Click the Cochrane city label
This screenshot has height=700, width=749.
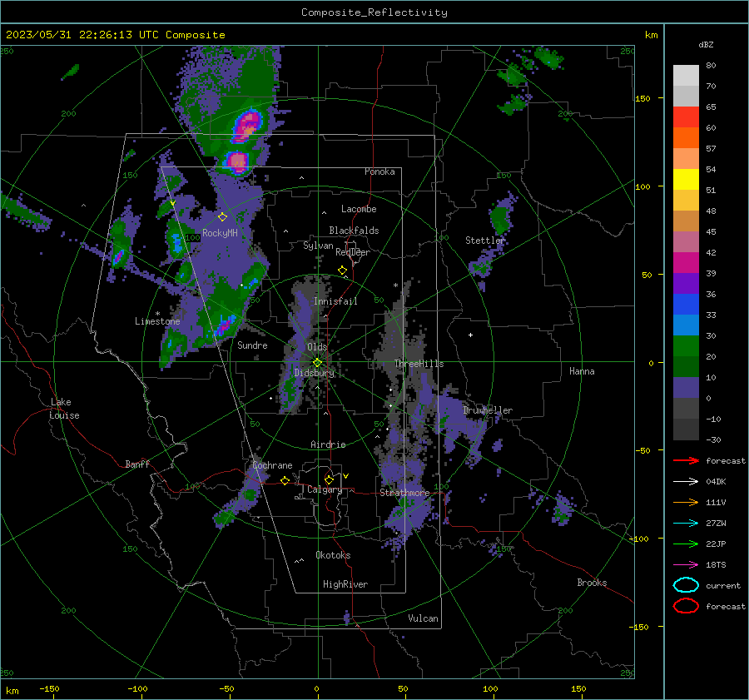(x=272, y=465)
